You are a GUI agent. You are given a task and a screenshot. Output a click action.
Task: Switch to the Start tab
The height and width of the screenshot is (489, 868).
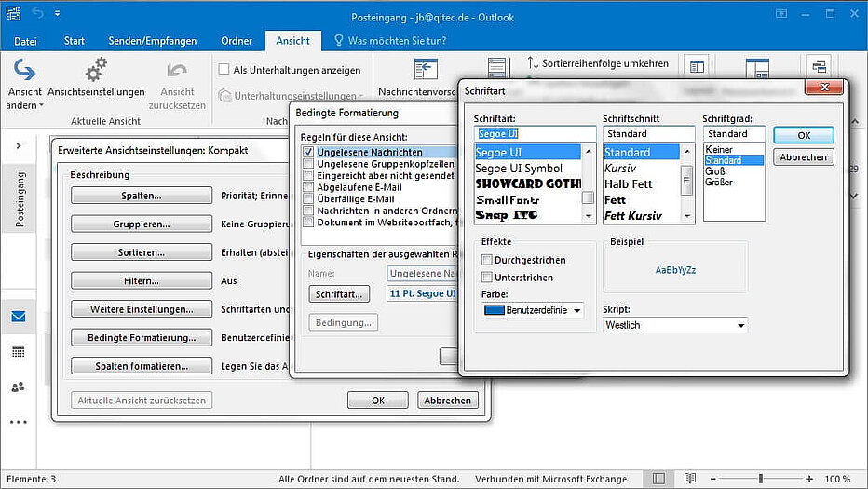pyautogui.click(x=75, y=41)
